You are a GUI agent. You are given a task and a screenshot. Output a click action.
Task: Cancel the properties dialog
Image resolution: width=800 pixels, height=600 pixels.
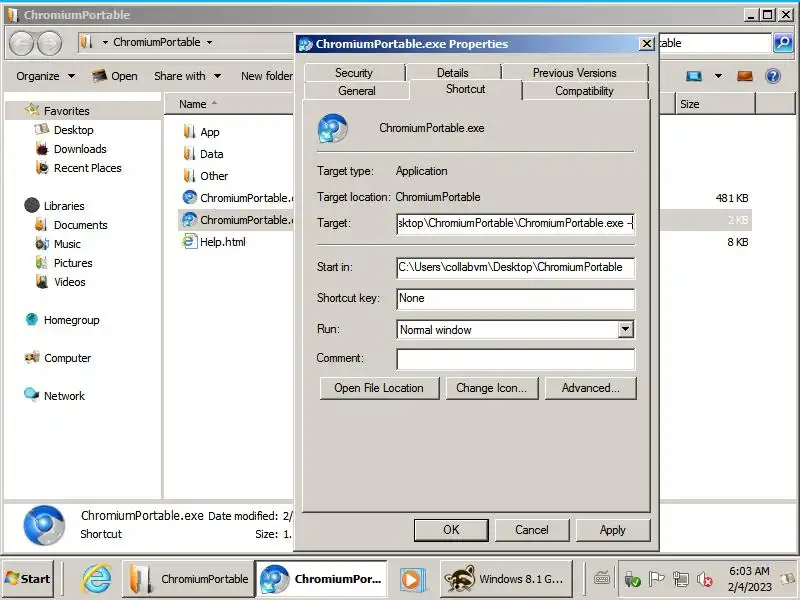pyautogui.click(x=532, y=530)
